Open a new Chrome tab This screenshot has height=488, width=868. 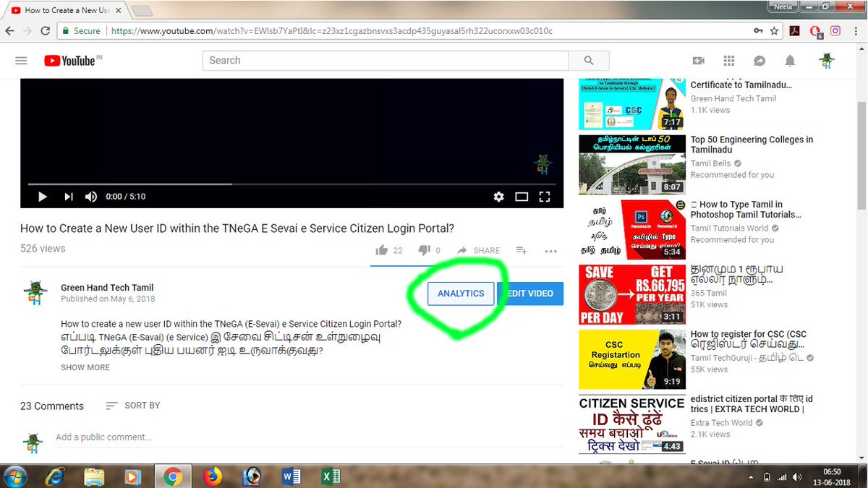(142, 11)
